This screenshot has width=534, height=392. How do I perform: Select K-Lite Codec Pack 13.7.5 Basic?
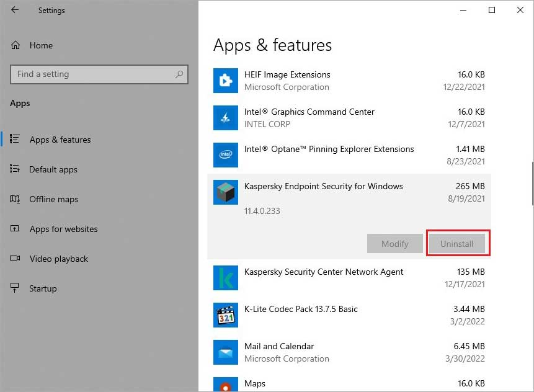click(x=349, y=315)
